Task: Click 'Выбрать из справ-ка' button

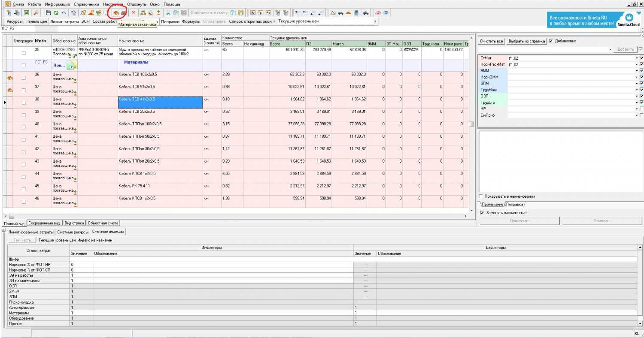Action: [x=526, y=41]
